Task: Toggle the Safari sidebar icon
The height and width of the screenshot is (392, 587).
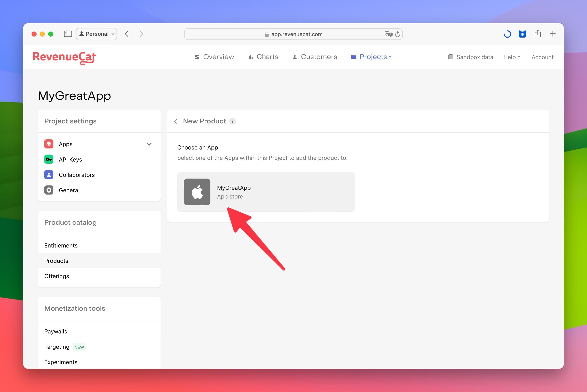Action: point(68,34)
